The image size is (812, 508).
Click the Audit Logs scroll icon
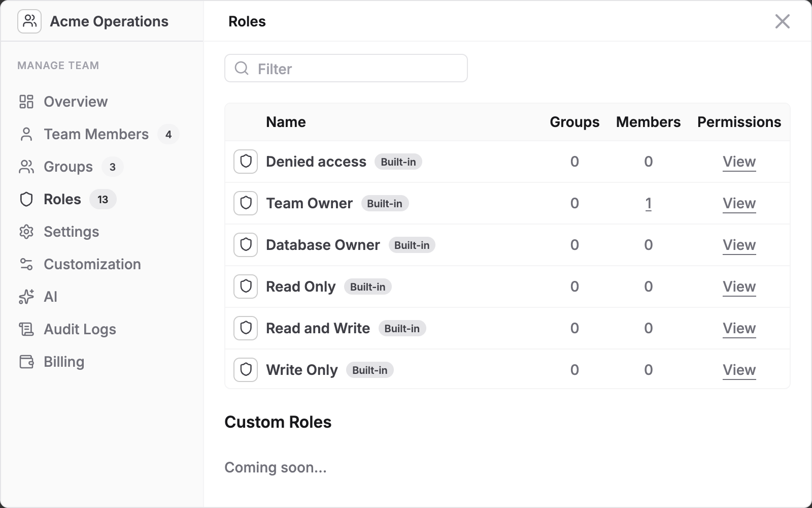pyautogui.click(x=26, y=329)
